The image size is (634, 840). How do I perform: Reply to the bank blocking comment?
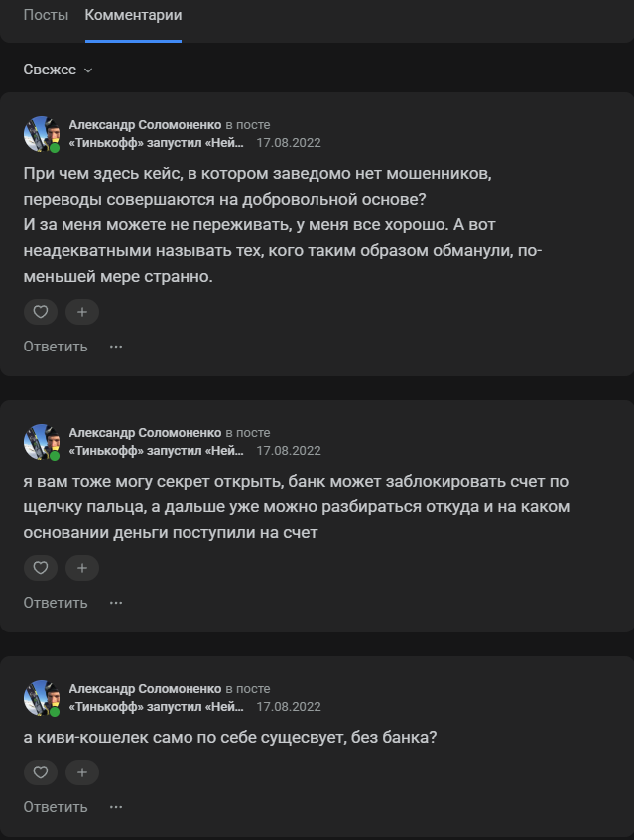(56, 603)
